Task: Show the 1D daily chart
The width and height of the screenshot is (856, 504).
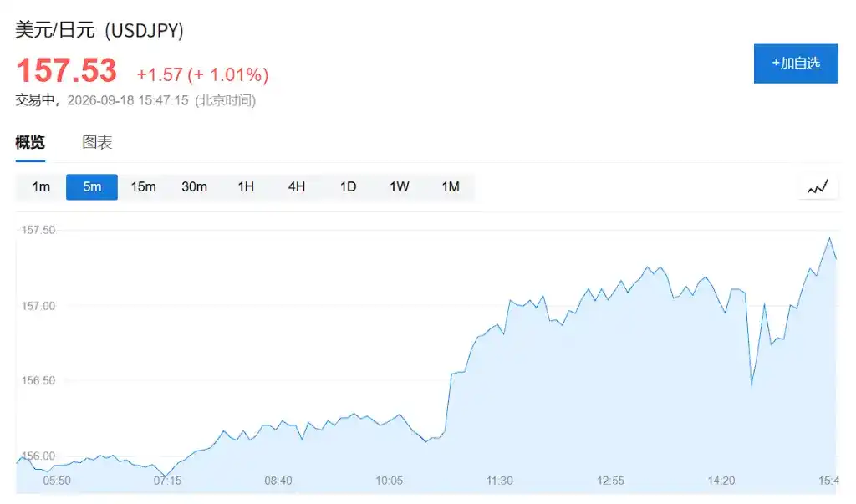Action: [348, 186]
